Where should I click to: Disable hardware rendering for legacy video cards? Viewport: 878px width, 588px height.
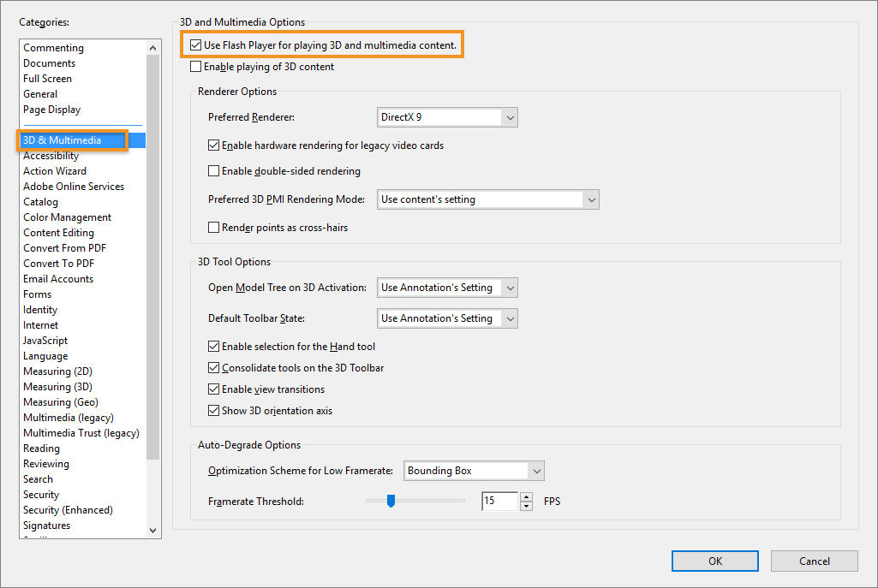coord(214,146)
